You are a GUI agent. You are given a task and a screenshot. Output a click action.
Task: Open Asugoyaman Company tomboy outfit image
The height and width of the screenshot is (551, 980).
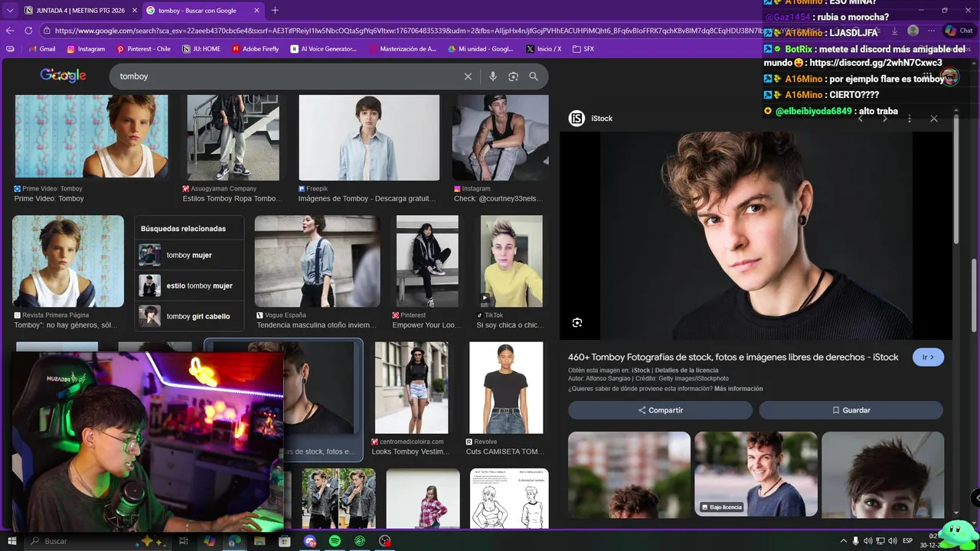tap(233, 138)
